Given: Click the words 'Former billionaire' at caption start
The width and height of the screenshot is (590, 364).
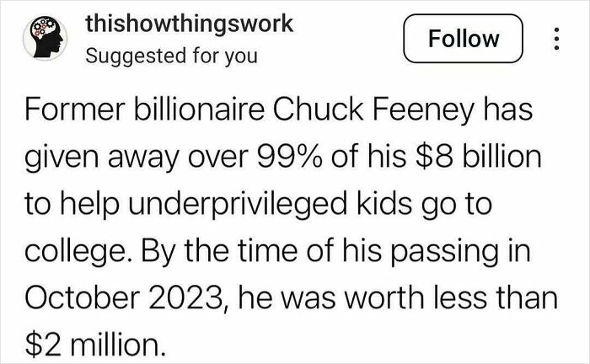Looking at the screenshot, I should 145,110.
